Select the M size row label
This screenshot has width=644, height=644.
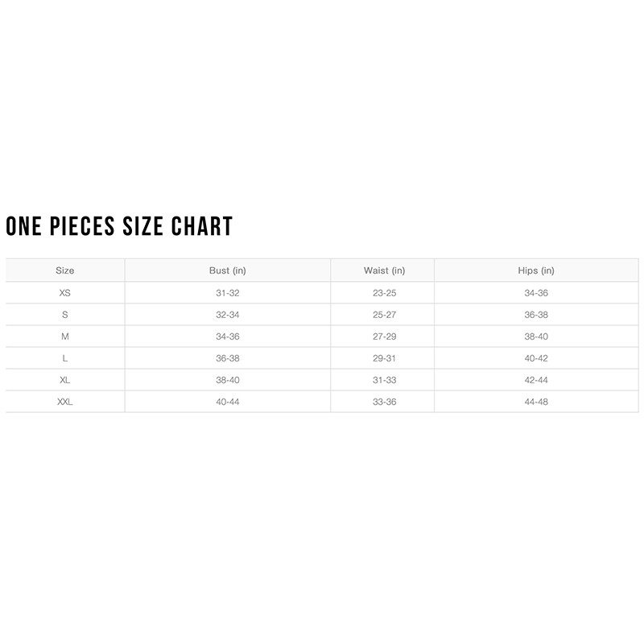65,336
